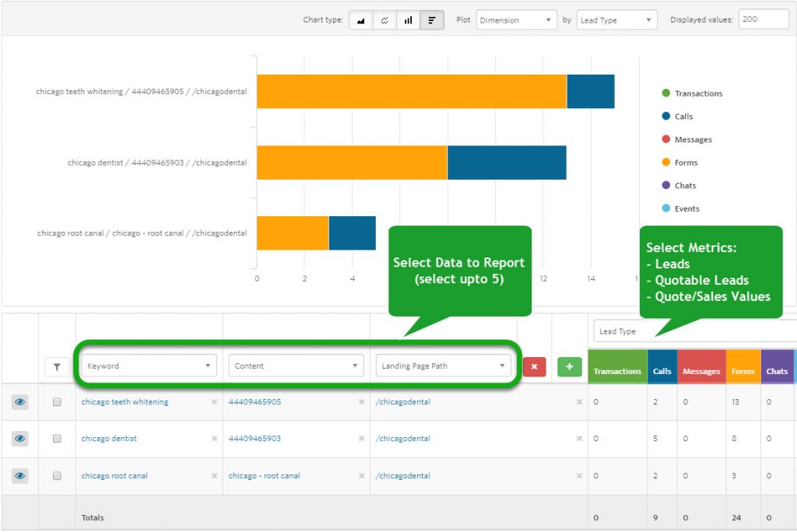The image size is (797, 532).
Task: Open the chicago dentist keyword link
Action: 109,439
